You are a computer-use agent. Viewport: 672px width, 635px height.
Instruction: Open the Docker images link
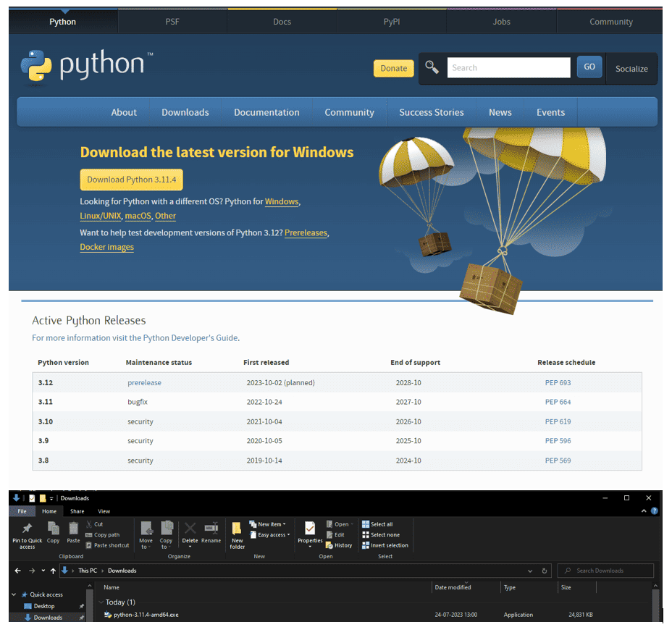click(106, 247)
